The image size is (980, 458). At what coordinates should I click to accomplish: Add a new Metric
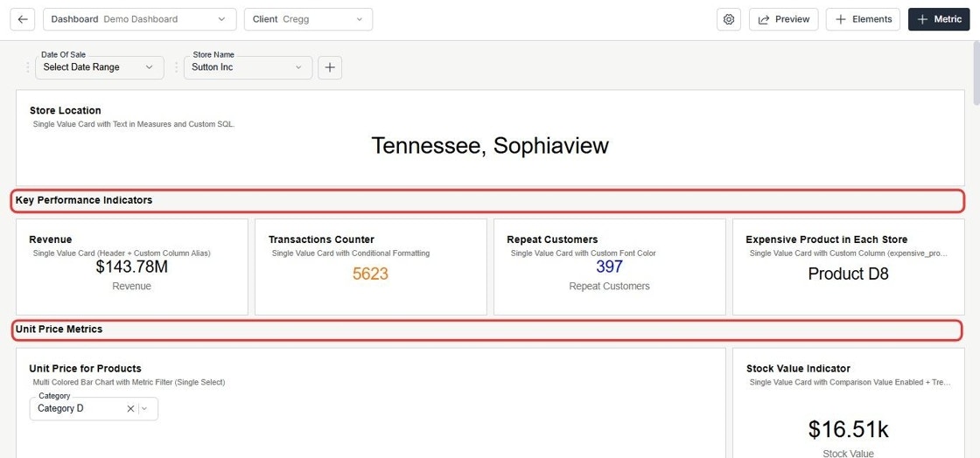coord(939,19)
